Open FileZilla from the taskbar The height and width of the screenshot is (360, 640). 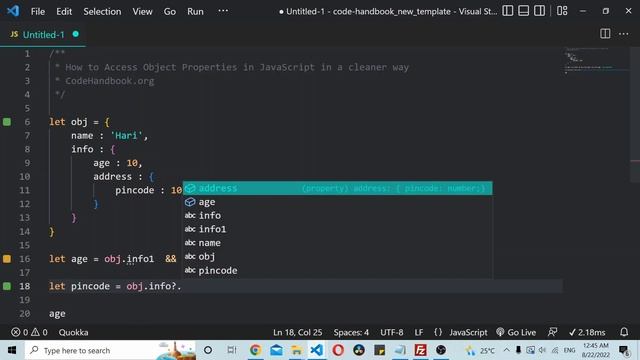[x=420, y=350]
